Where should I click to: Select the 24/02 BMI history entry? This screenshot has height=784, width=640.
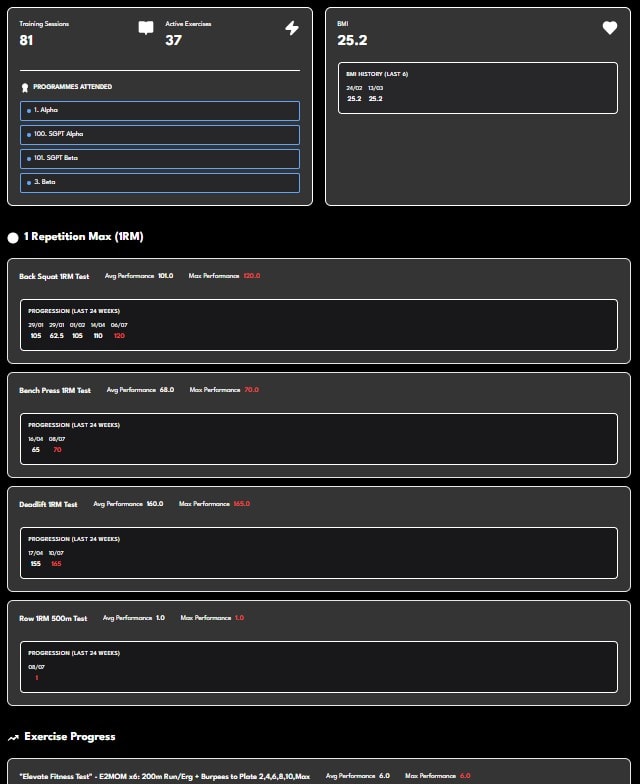[354, 94]
